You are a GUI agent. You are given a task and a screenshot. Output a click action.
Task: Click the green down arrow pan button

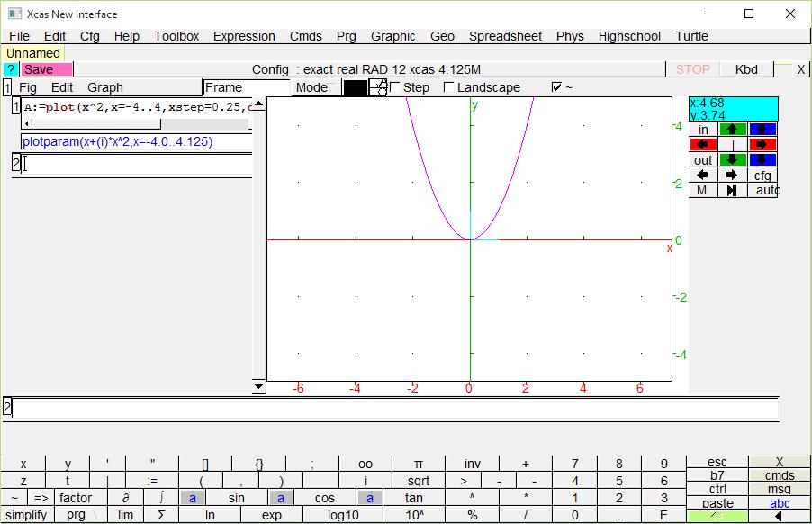click(733, 160)
